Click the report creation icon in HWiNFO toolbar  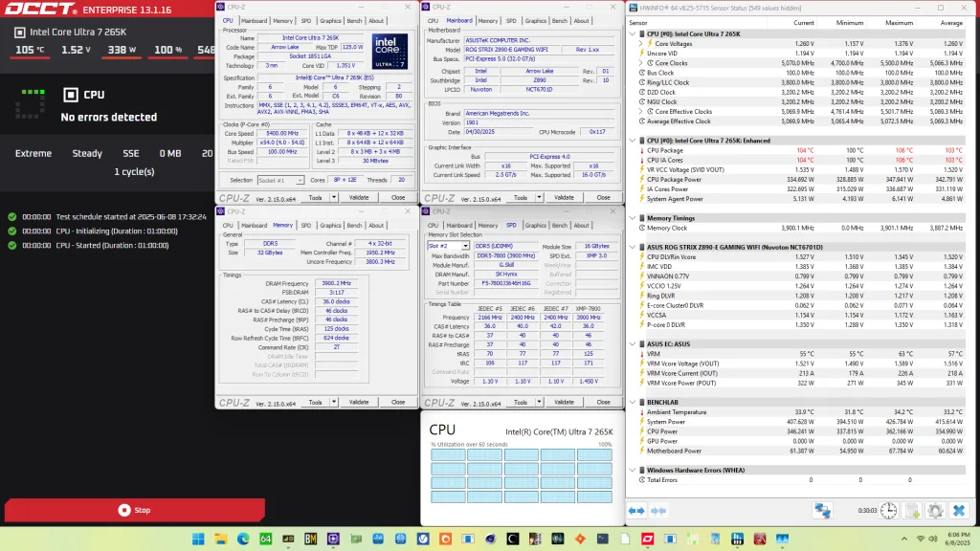click(912, 511)
